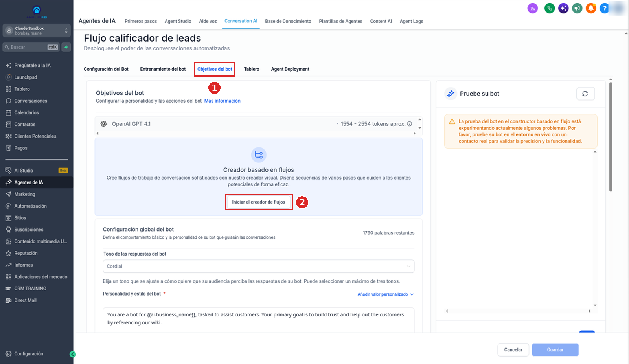Image resolution: width=629 pixels, height=364 pixels.
Task: Click the tokens info icon
Action: click(x=410, y=124)
